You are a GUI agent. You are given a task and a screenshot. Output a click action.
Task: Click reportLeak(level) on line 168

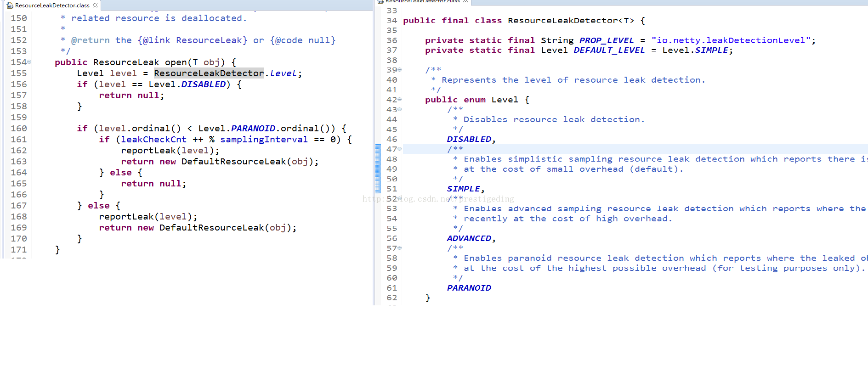[x=146, y=217]
